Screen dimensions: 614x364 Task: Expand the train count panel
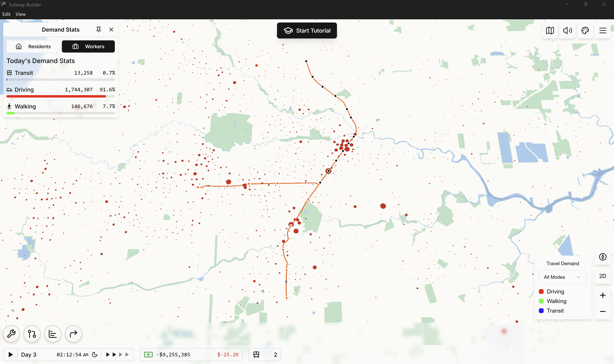click(265, 354)
